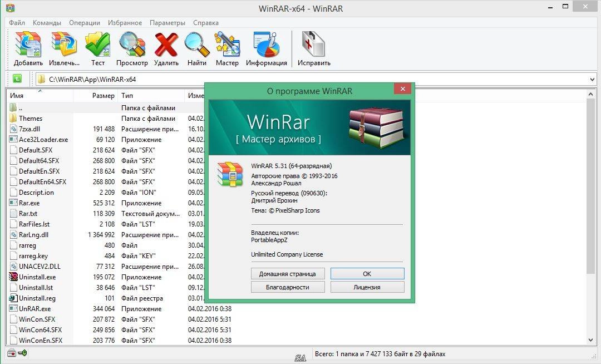
Task: Click the Rar.exe application icon
Action: tap(13, 203)
